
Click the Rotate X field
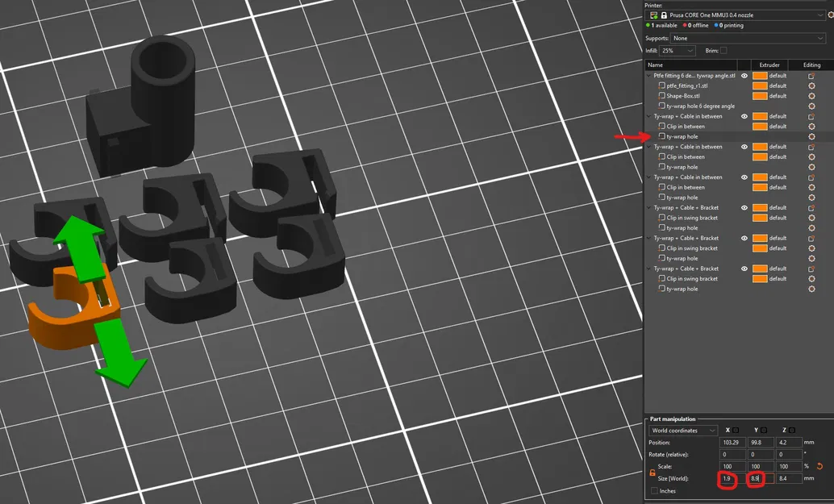[x=732, y=455]
